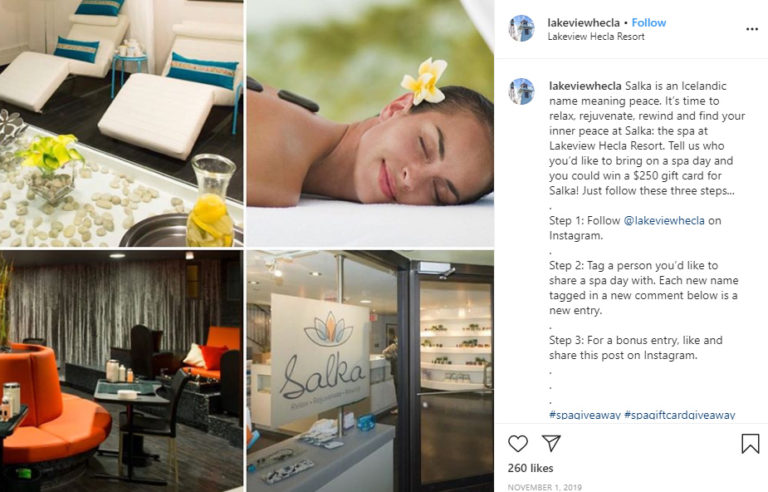This screenshot has width=768, height=492.
Task: Click the lakeviewhecla avatar beside the caption
Action: (521, 91)
